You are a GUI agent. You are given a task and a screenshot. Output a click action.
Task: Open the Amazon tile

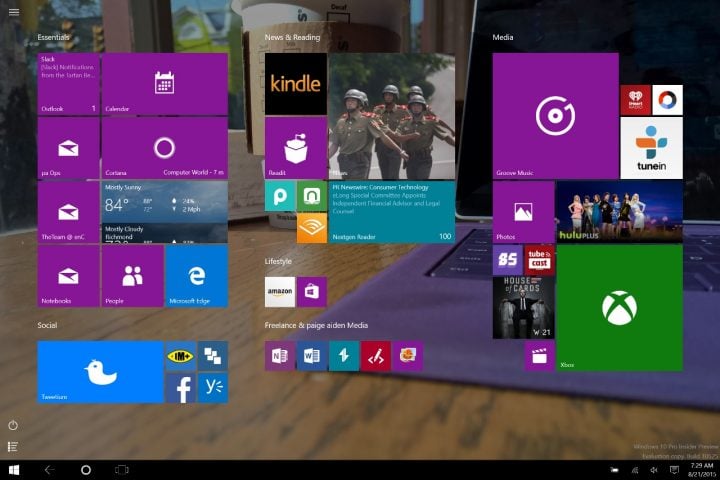click(x=280, y=292)
